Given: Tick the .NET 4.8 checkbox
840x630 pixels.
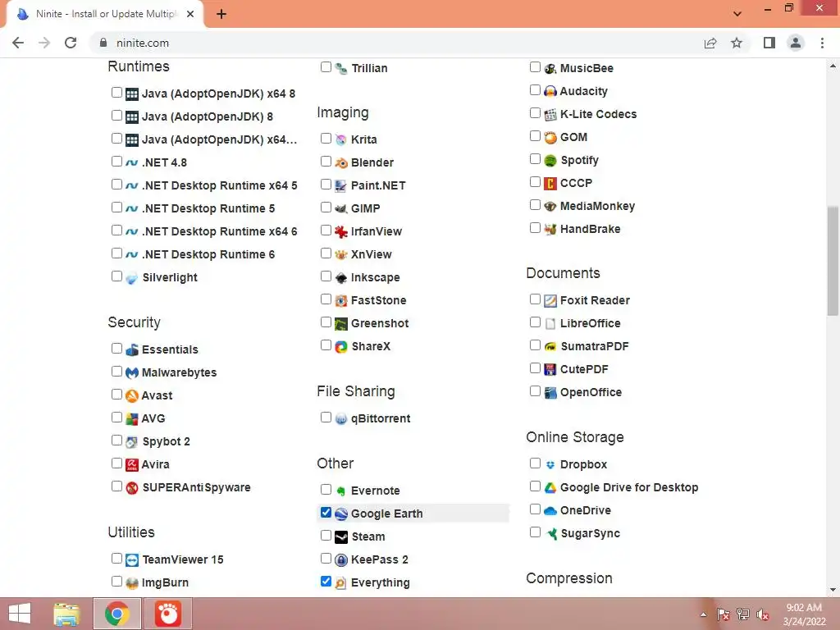Looking at the screenshot, I should (116, 162).
